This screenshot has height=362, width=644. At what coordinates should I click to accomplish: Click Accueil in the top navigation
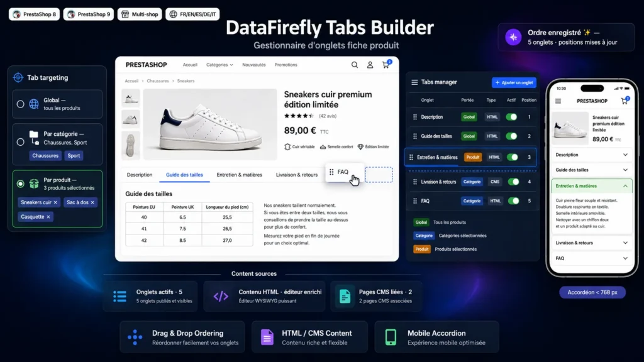(190, 65)
